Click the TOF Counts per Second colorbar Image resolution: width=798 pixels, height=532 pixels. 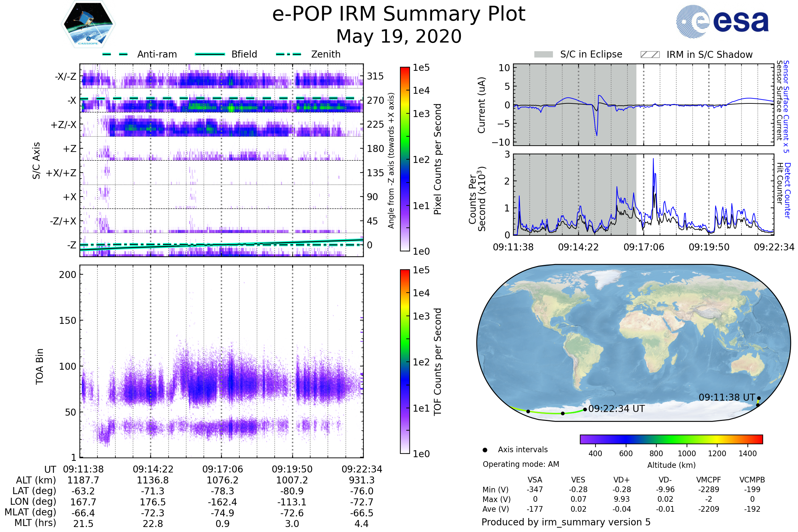405,362
